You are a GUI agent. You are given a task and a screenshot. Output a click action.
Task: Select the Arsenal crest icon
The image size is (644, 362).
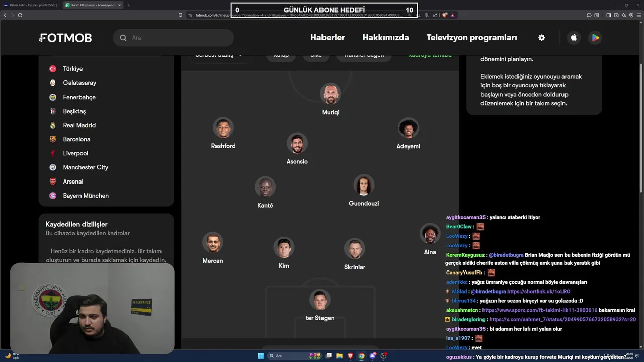(x=53, y=182)
